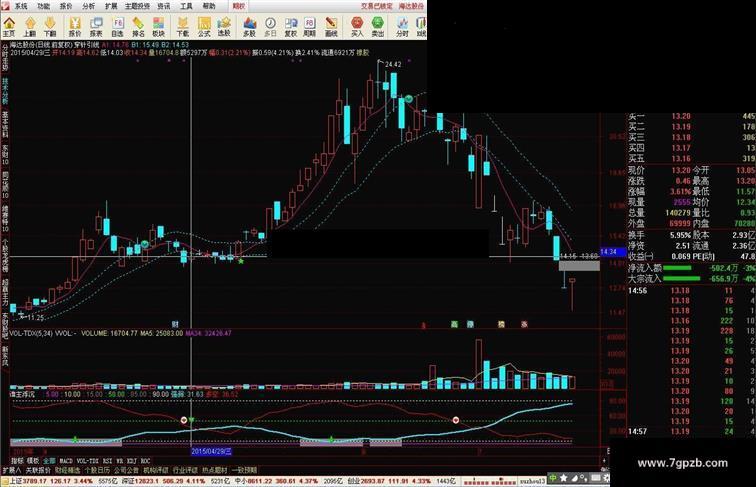Select the 全部 indicator filter tab
The height and width of the screenshot is (487, 756).
click(x=49, y=461)
